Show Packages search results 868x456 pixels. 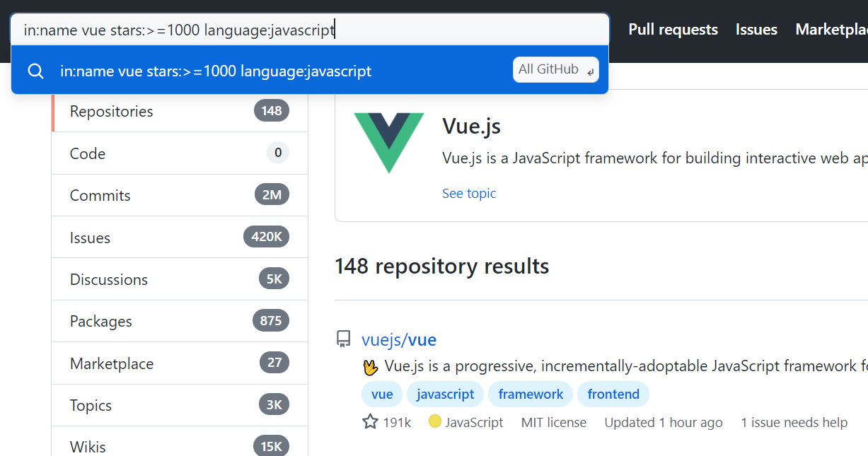180,321
